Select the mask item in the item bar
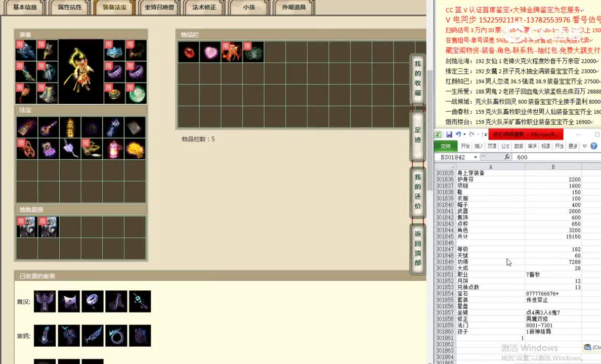 click(253, 52)
